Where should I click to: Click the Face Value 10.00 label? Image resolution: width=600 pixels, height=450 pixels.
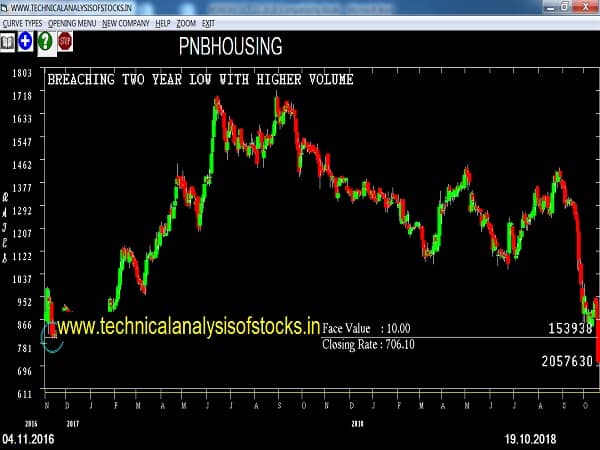[366, 328]
